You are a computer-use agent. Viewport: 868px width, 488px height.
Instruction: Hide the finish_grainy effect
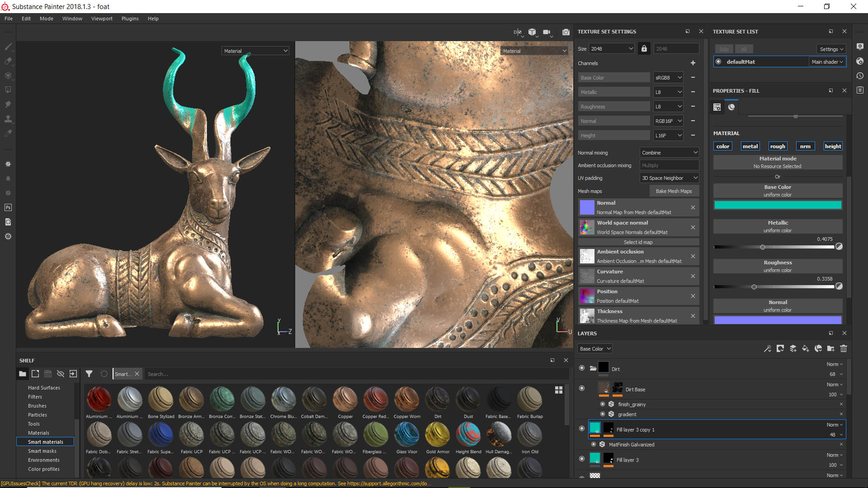coord(603,404)
